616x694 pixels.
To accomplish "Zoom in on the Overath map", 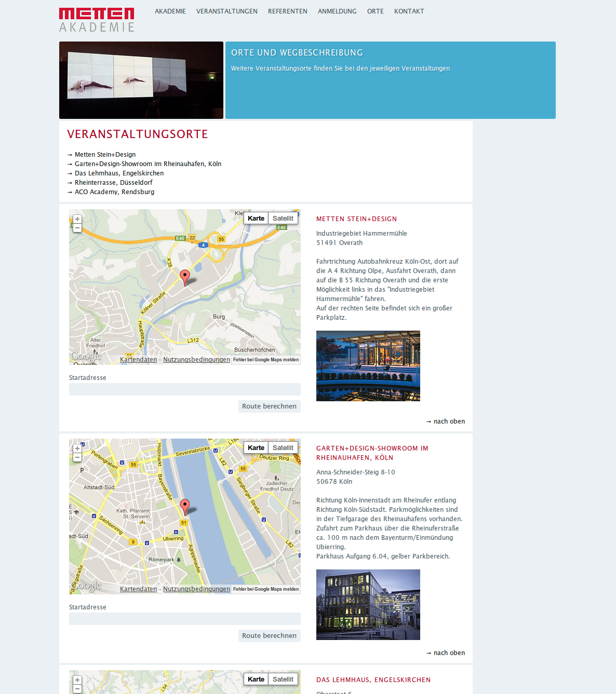I will [77, 219].
